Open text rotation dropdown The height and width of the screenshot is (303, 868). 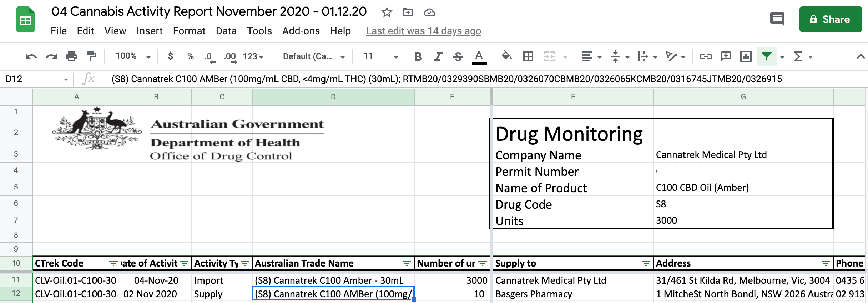pos(676,56)
